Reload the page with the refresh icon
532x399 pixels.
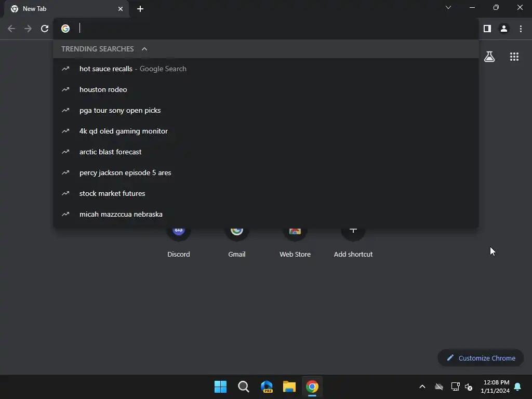45,29
